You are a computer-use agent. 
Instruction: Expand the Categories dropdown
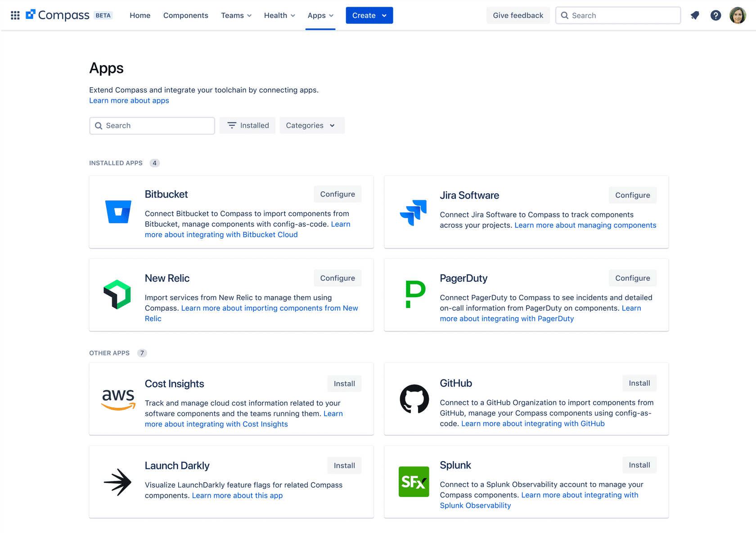pyautogui.click(x=311, y=126)
